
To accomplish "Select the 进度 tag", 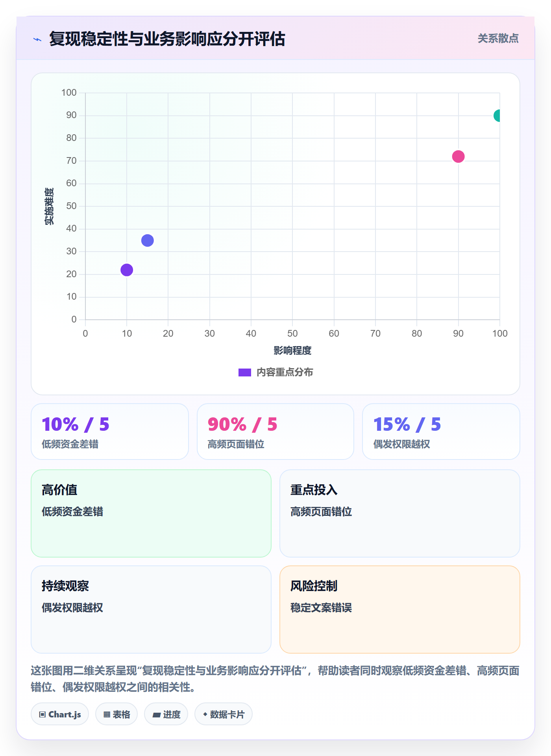I will tap(166, 714).
